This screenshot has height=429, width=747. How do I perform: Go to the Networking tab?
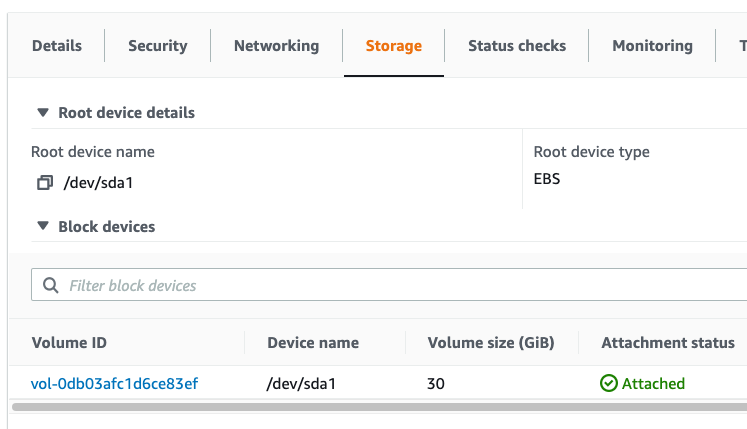pyautogui.click(x=276, y=46)
